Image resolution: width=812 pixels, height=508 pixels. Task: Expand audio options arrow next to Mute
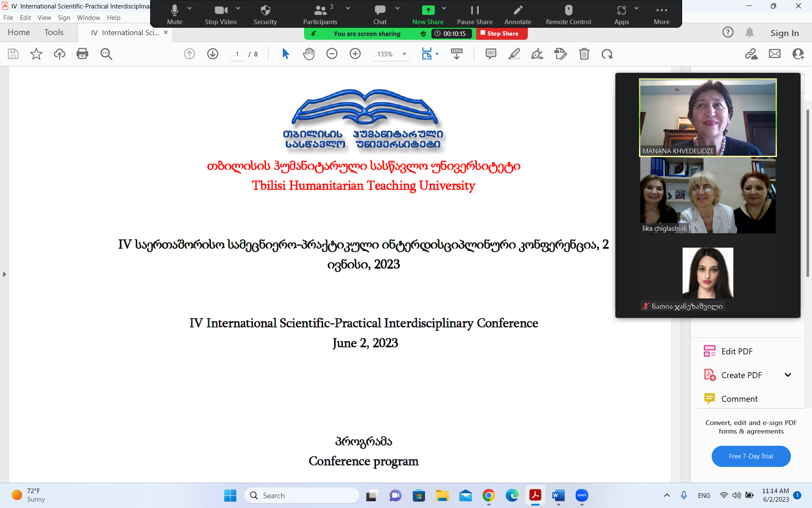189,8
